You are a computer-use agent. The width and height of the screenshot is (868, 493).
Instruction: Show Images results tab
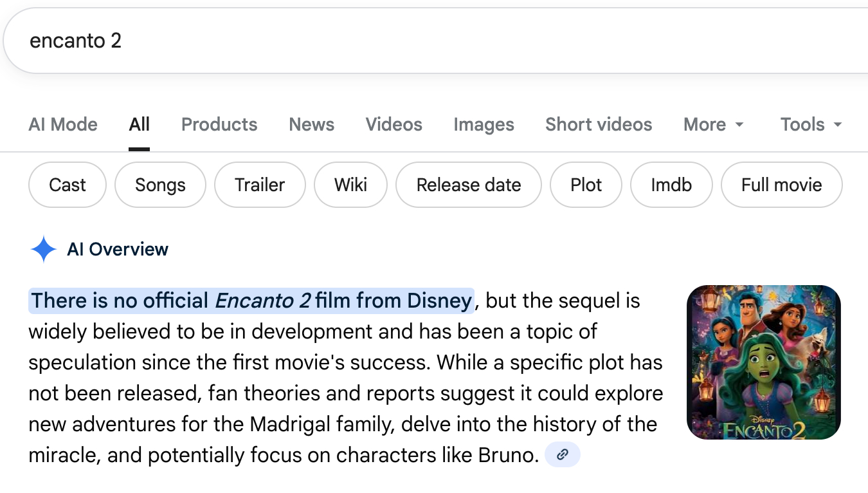coord(484,124)
